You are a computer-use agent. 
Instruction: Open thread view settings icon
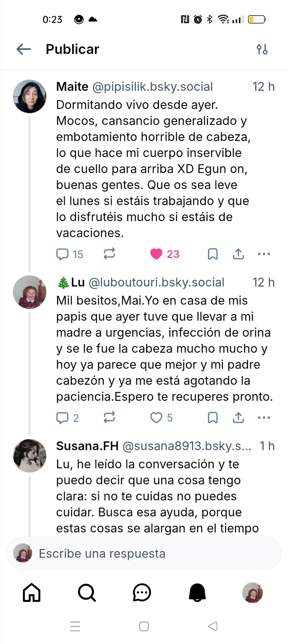(x=262, y=49)
